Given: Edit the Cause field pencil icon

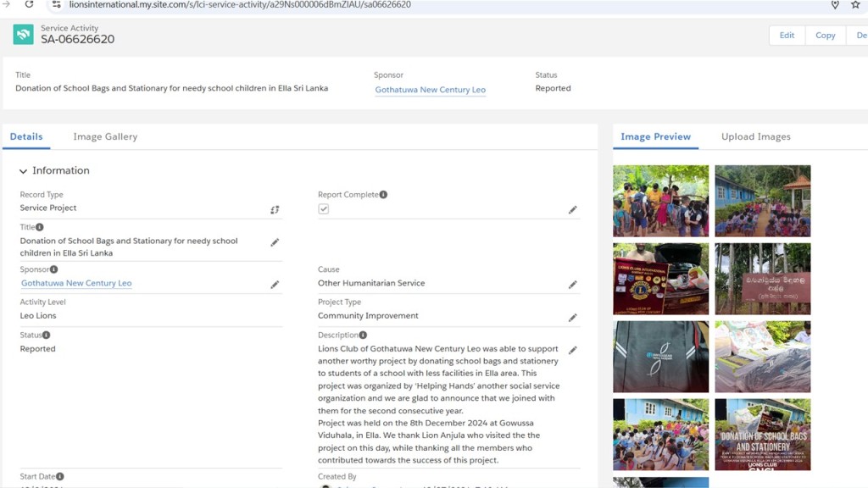Looking at the screenshot, I should coord(572,285).
